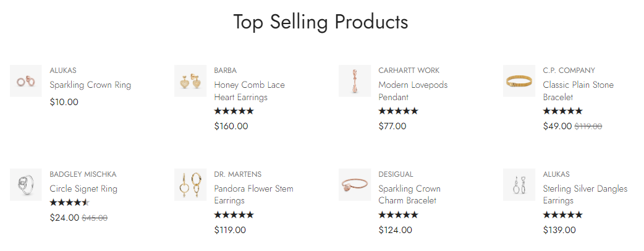Click the Classic Plain Stone Bracelet star rating

click(562, 111)
